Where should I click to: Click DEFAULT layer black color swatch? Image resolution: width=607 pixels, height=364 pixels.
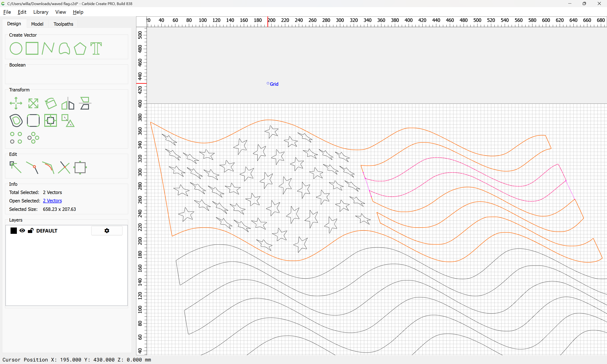14,231
